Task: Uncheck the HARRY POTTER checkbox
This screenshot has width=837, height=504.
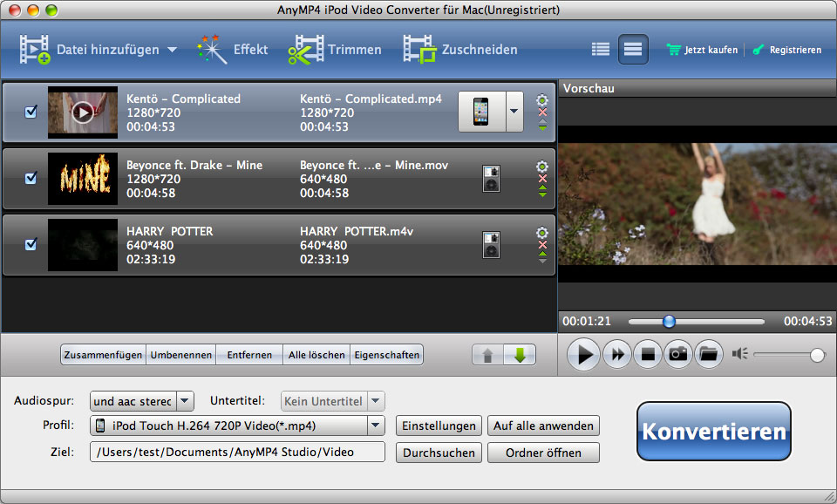Action: click(31, 244)
